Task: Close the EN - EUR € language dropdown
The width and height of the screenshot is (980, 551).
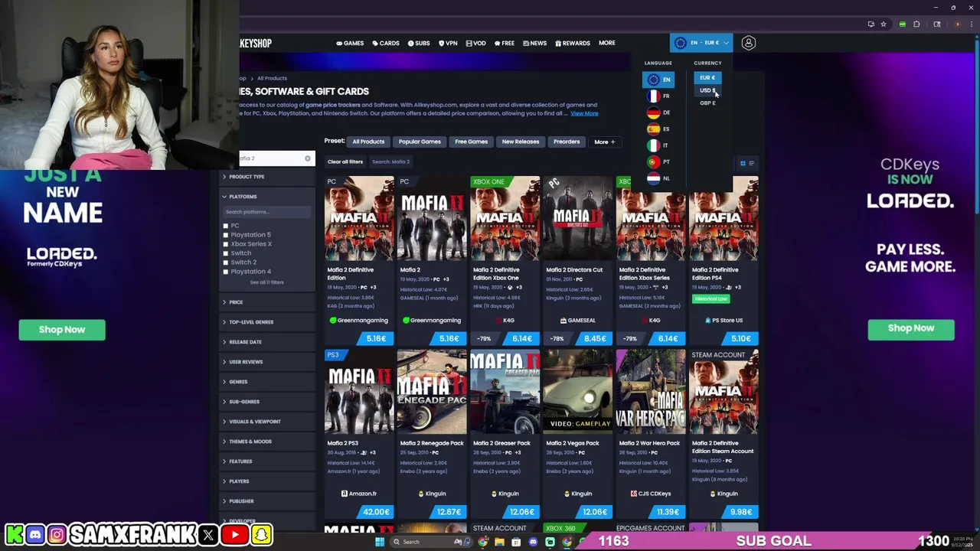Action: coord(701,43)
